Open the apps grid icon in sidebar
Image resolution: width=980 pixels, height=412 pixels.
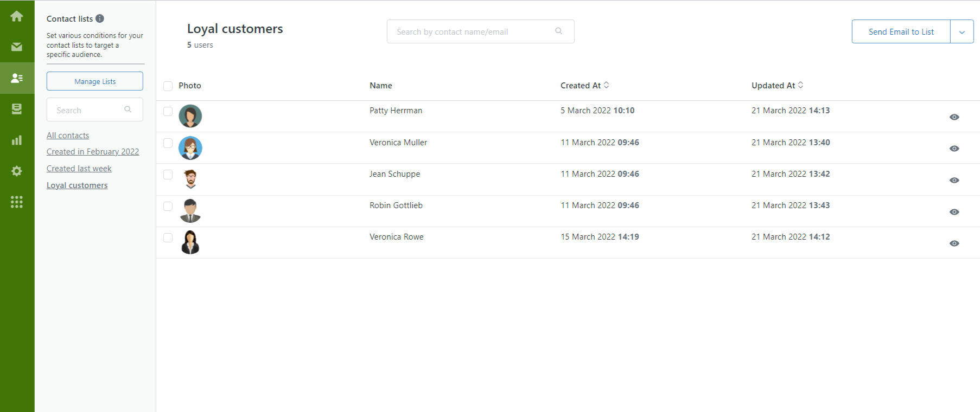pyautogui.click(x=17, y=202)
